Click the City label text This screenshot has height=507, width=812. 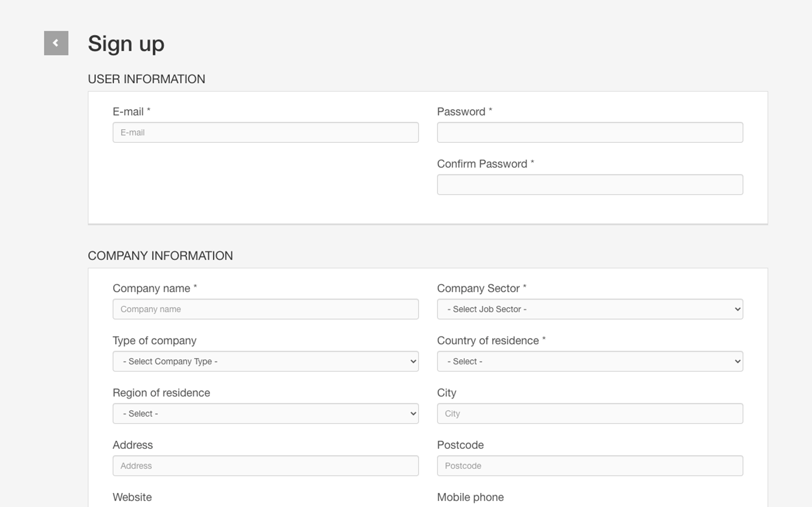(447, 393)
